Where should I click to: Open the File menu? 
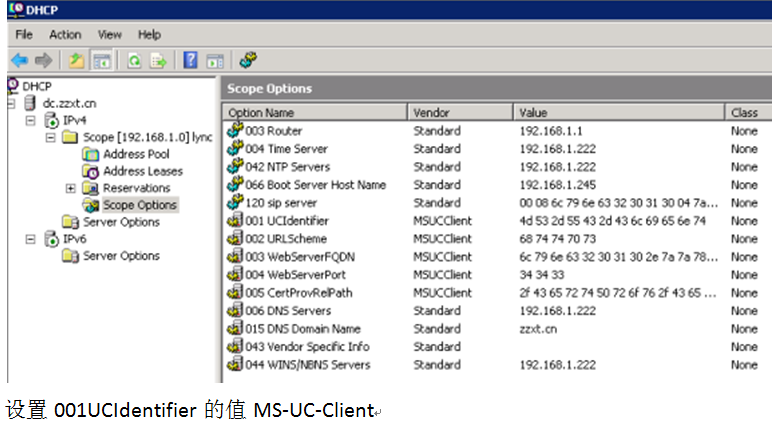pyautogui.click(x=24, y=34)
